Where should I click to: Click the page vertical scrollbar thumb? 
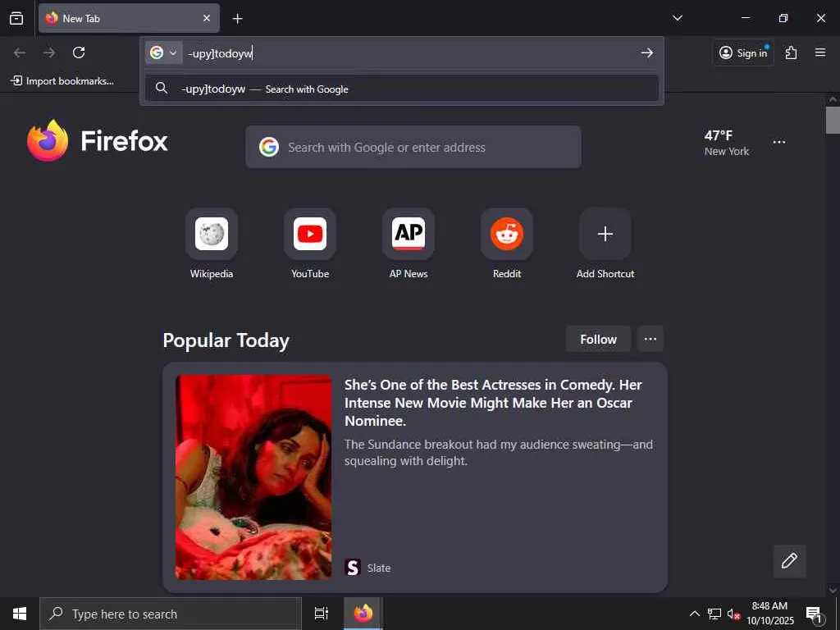point(833,120)
